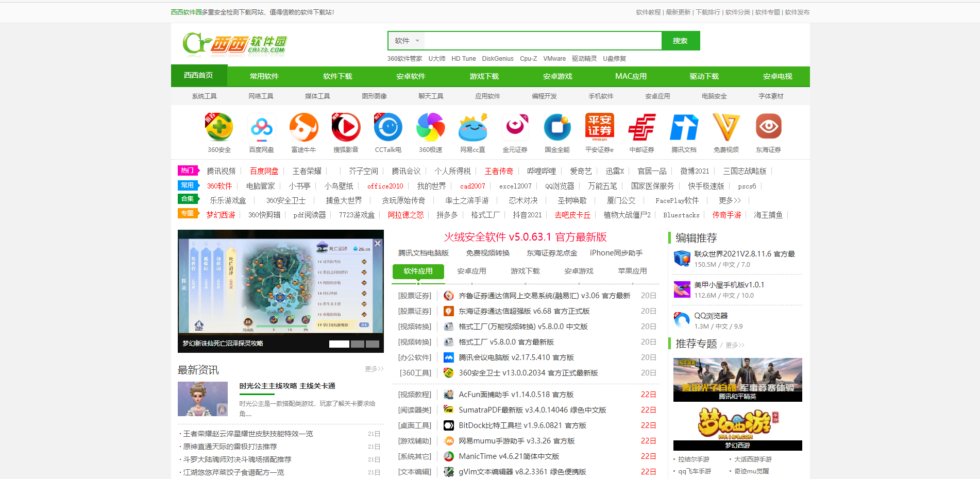Viewport: 980px width, 479px height.
Task: Click the 西西软件园 site logo
Action: (234, 44)
